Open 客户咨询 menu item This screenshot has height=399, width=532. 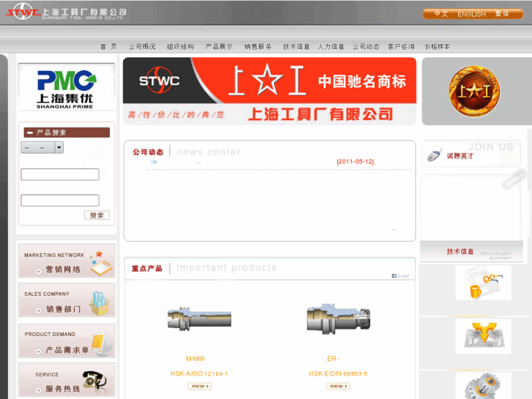[401, 47]
